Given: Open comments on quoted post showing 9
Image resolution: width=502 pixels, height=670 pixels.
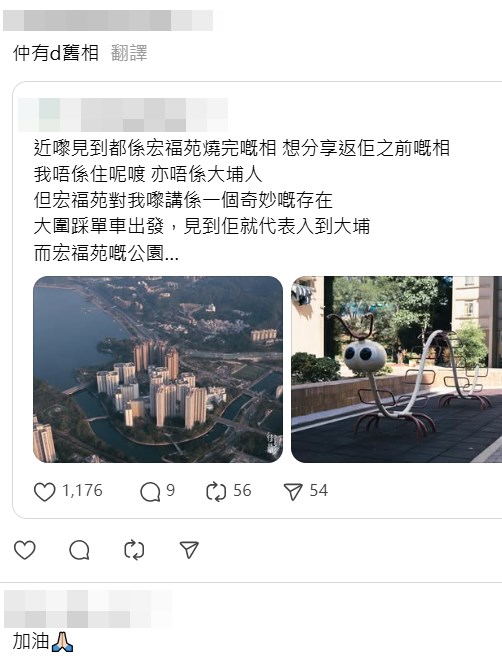Looking at the screenshot, I should 150,491.
